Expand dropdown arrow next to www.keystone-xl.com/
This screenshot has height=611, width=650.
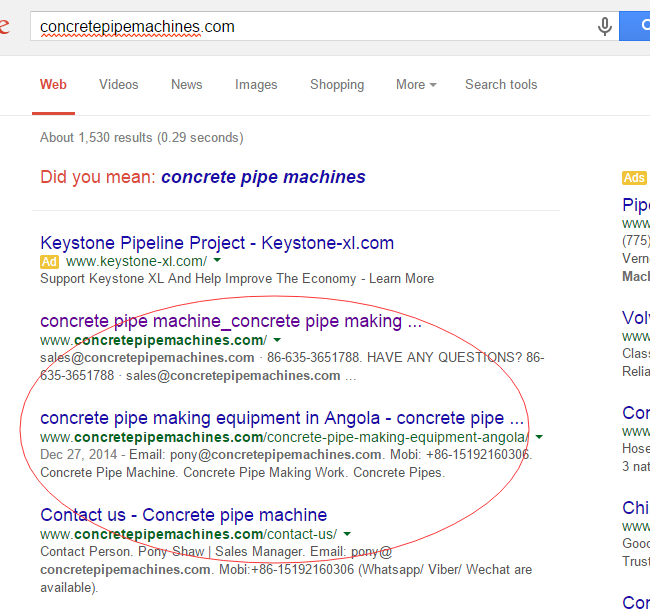tap(217, 260)
